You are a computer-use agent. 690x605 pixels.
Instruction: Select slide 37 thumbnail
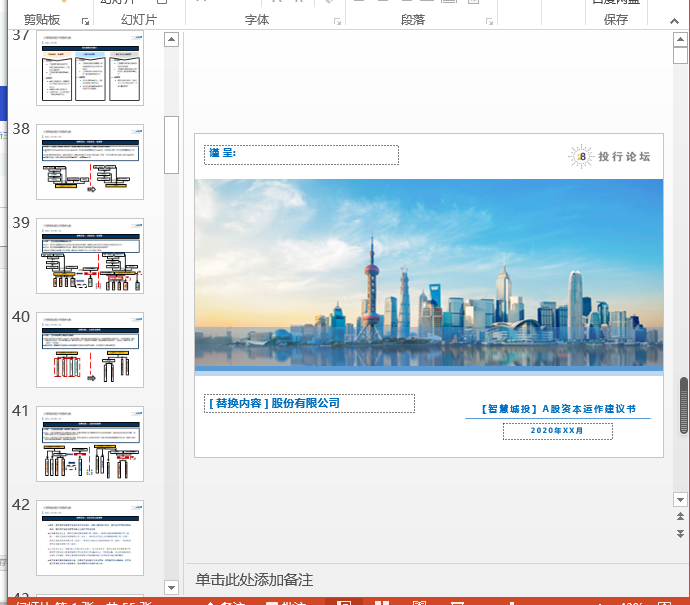[90, 68]
